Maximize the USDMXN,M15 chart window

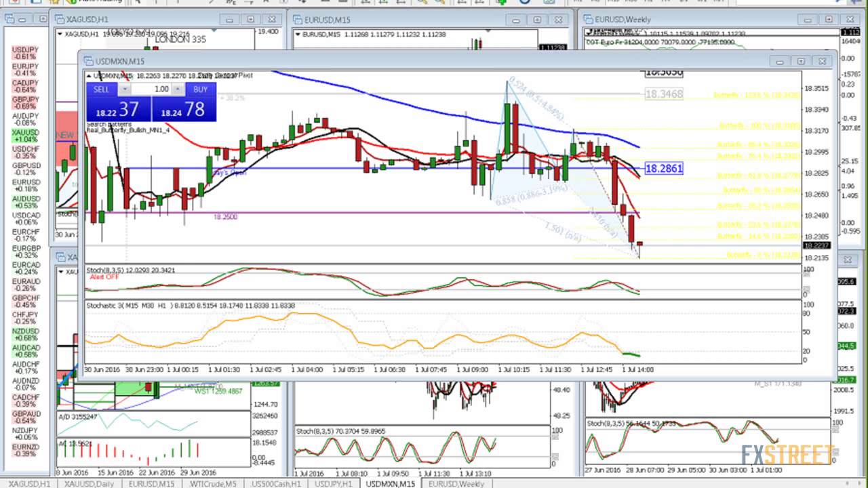point(801,61)
